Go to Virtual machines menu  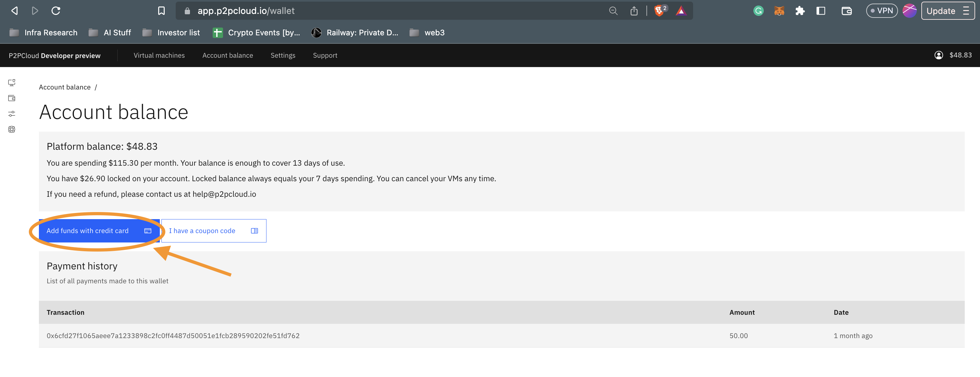(x=159, y=55)
